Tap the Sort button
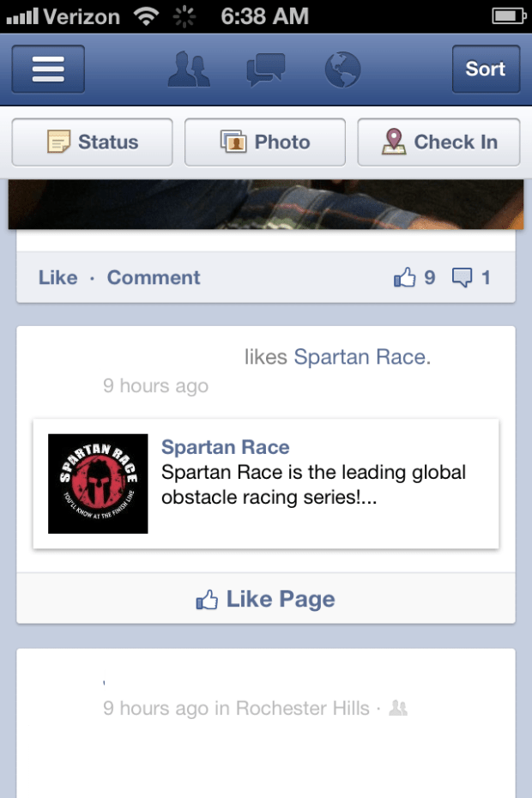 [486, 69]
